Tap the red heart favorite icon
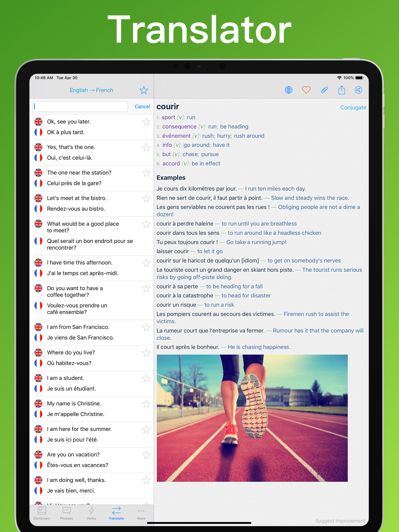This screenshot has height=532, width=399. click(x=306, y=90)
